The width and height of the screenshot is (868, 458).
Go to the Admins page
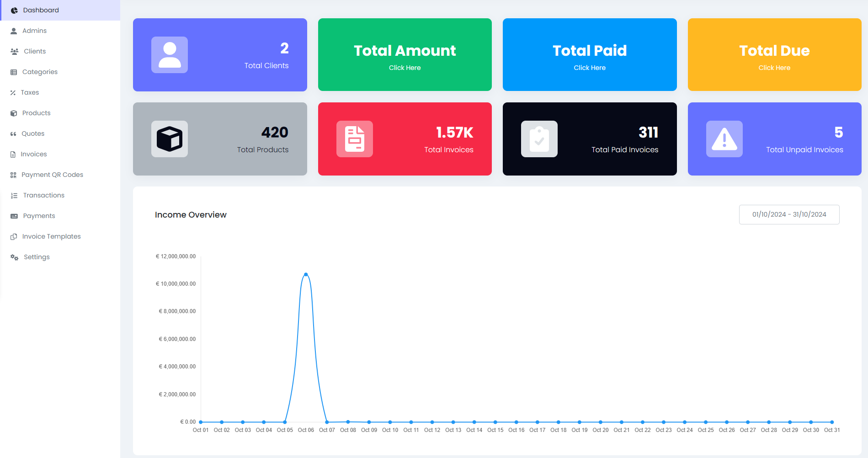click(60, 31)
